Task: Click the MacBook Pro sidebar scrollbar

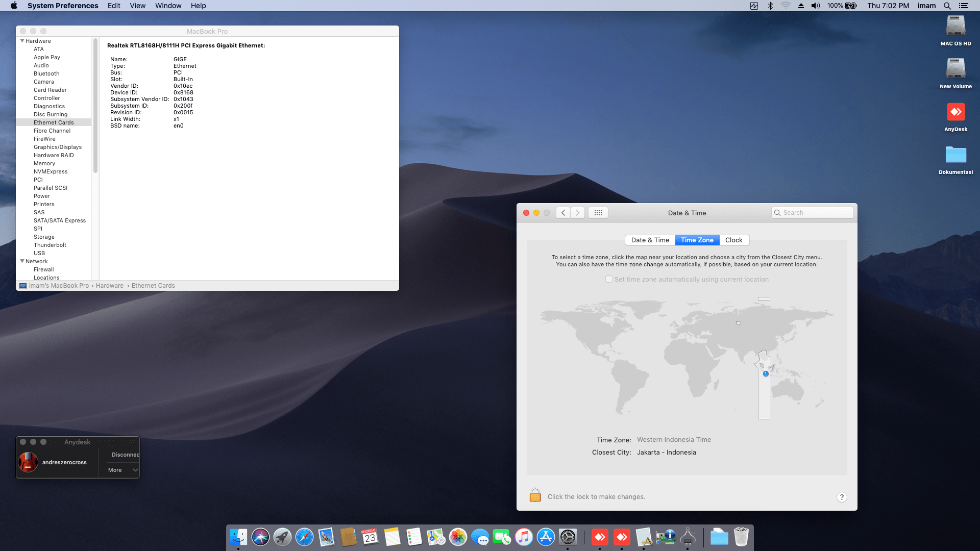Action: (x=95, y=106)
